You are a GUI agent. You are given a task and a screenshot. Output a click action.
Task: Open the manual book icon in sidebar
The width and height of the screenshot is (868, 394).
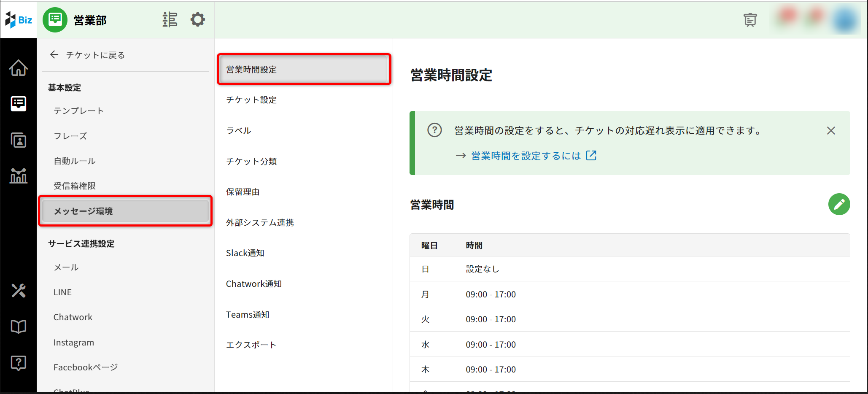[x=19, y=327]
